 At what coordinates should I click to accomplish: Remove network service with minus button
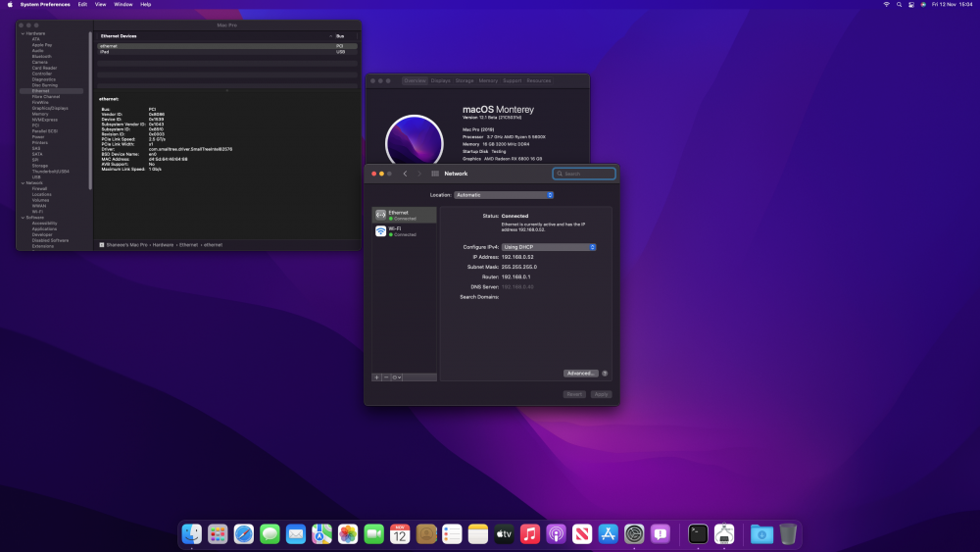(x=385, y=377)
